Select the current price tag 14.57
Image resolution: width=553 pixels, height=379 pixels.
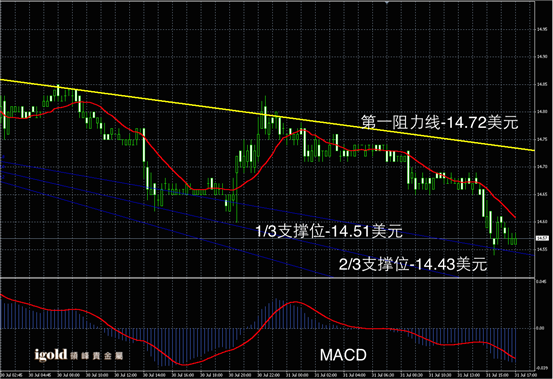[542, 239]
